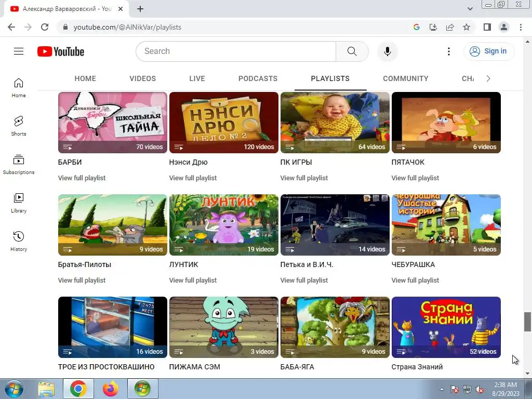
Task: Click the taskbar clock 2:38 AM
Action: coord(506,385)
